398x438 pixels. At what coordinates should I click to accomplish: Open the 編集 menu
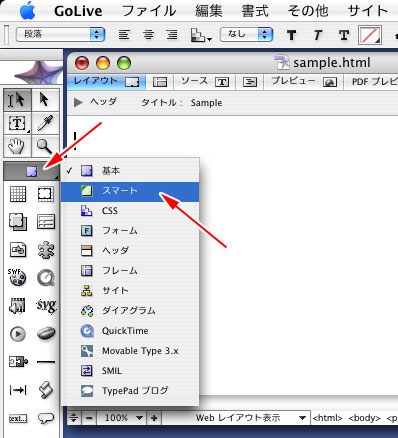(209, 11)
